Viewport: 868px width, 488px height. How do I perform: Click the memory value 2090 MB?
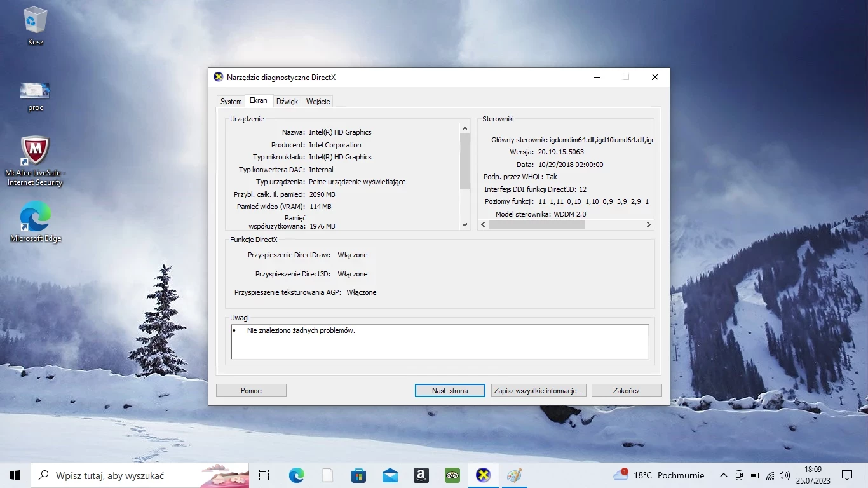322,194
